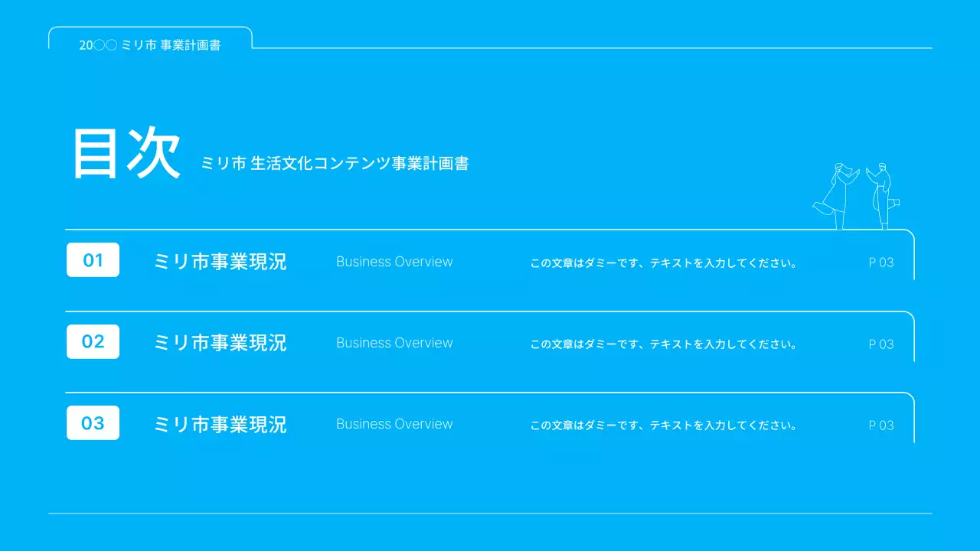Click page number P 03 in row 03

(x=880, y=425)
